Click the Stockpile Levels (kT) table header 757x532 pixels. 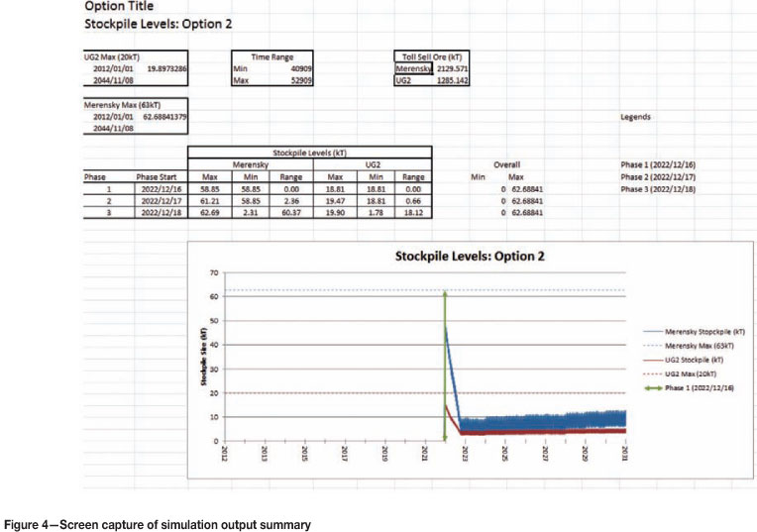coord(309,153)
